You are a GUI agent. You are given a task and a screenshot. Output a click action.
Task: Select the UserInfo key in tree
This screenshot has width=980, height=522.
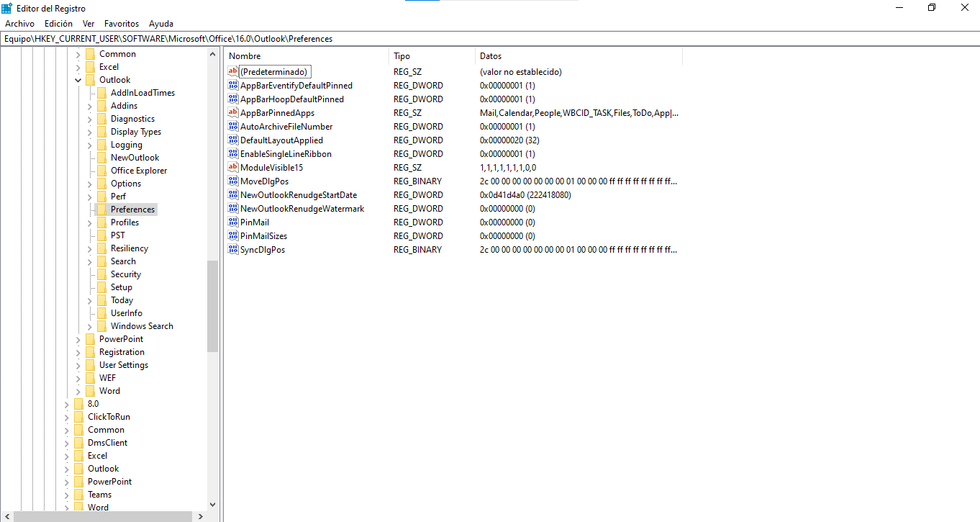click(127, 313)
